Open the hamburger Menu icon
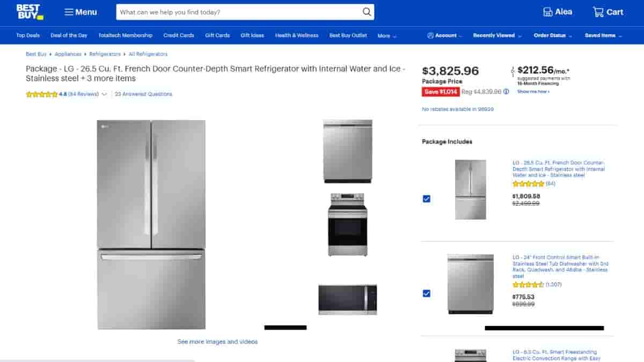 [x=69, y=12]
